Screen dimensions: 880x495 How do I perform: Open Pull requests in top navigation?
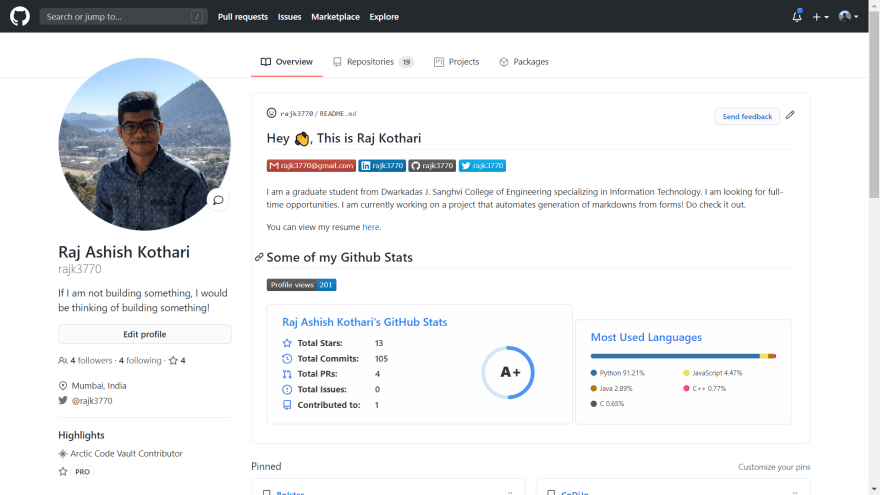pyautogui.click(x=242, y=17)
